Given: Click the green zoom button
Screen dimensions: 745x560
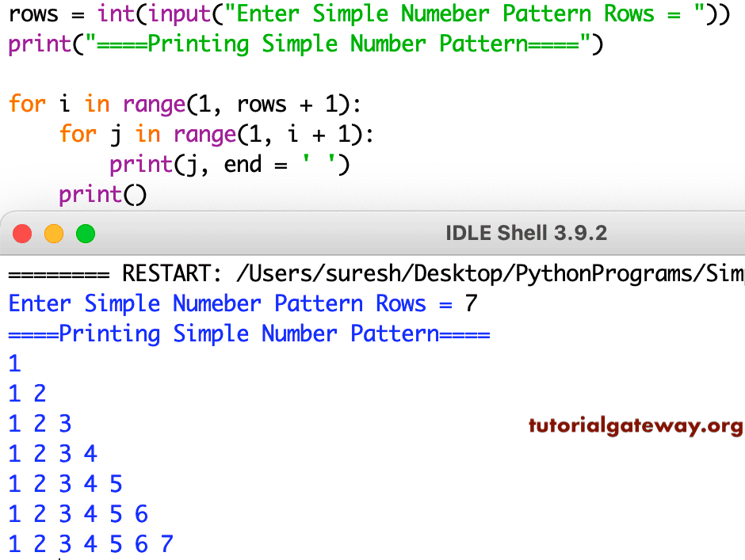Looking at the screenshot, I should pyautogui.click(x=85, y=233).
